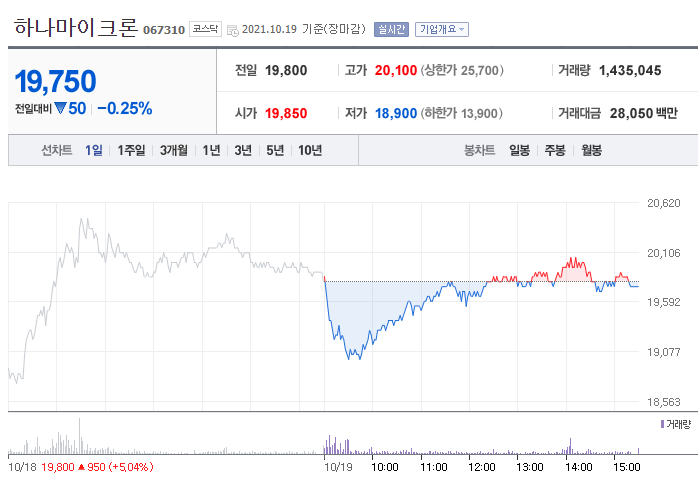
Task: Click the 20,106 y-axis label
Action: 664,253
